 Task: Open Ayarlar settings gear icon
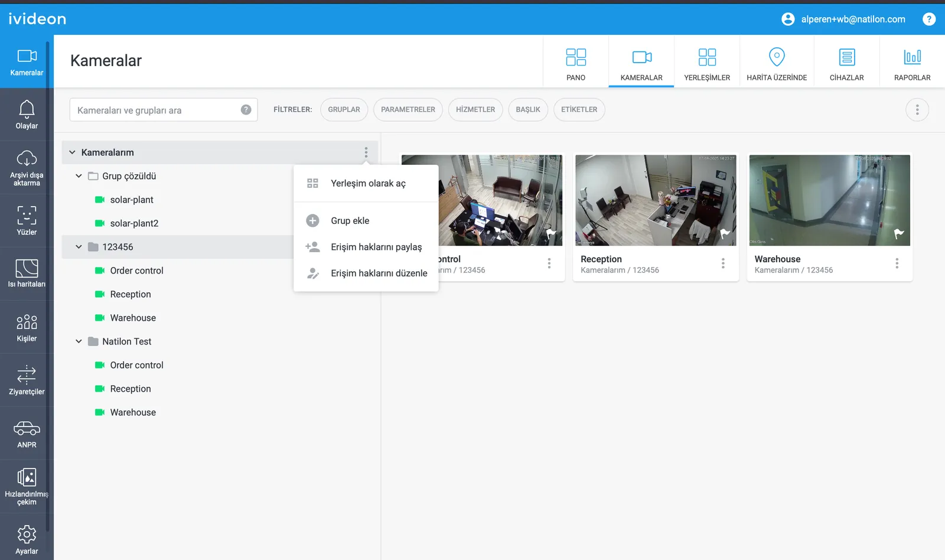click(27, 539)
